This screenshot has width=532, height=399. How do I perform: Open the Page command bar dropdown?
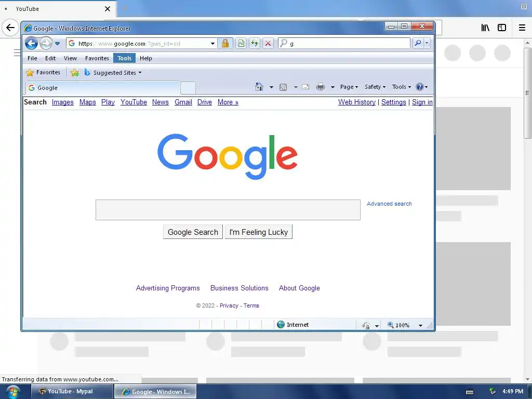349,87
